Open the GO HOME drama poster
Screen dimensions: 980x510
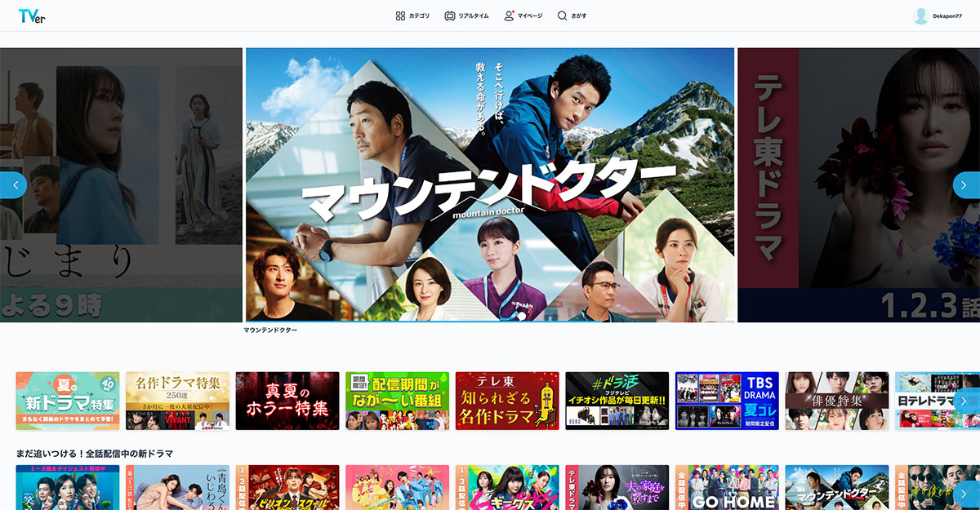(727, 488)
